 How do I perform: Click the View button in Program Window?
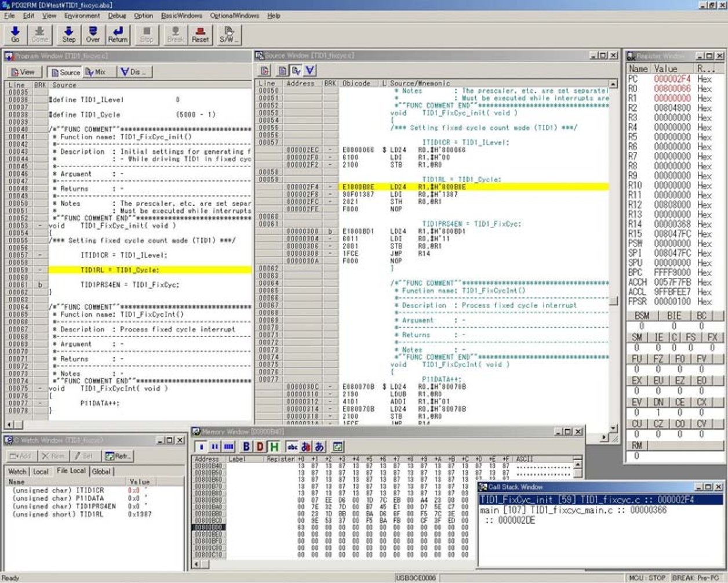click(24, 71)
